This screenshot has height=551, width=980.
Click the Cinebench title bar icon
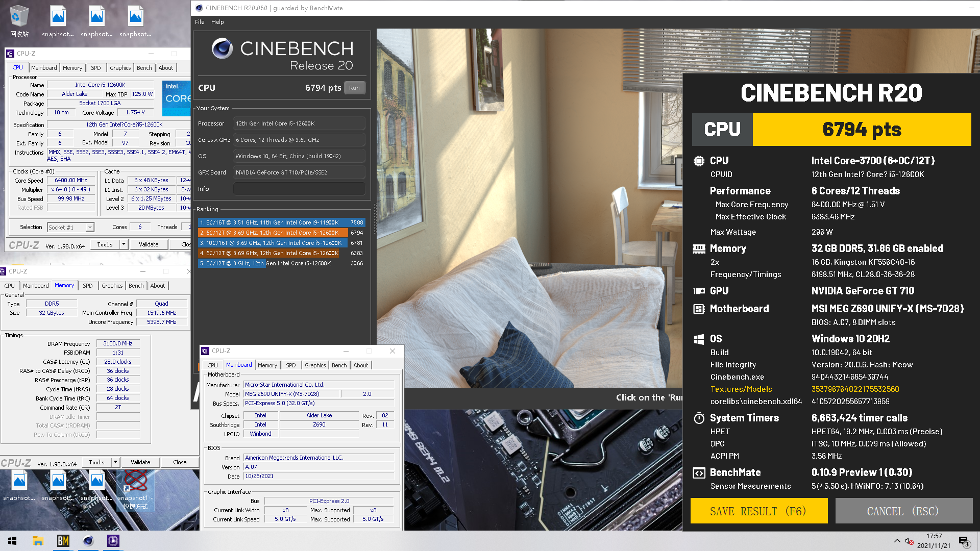tap(199, 8)
